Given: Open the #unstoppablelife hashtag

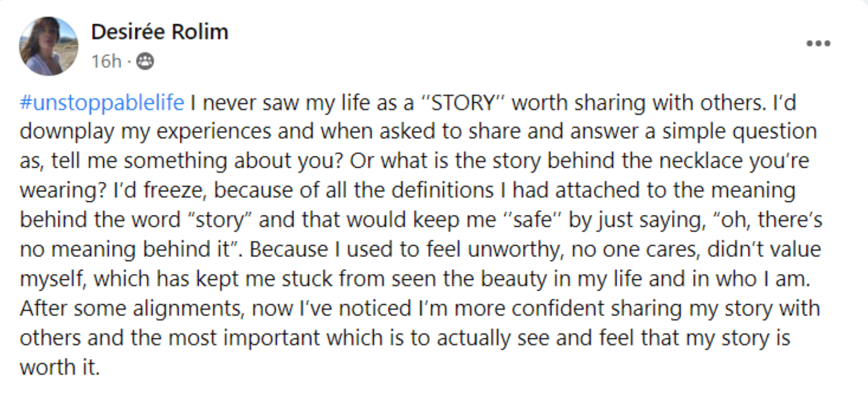Looking at the screenshot, I should click(x=102, y=103).
